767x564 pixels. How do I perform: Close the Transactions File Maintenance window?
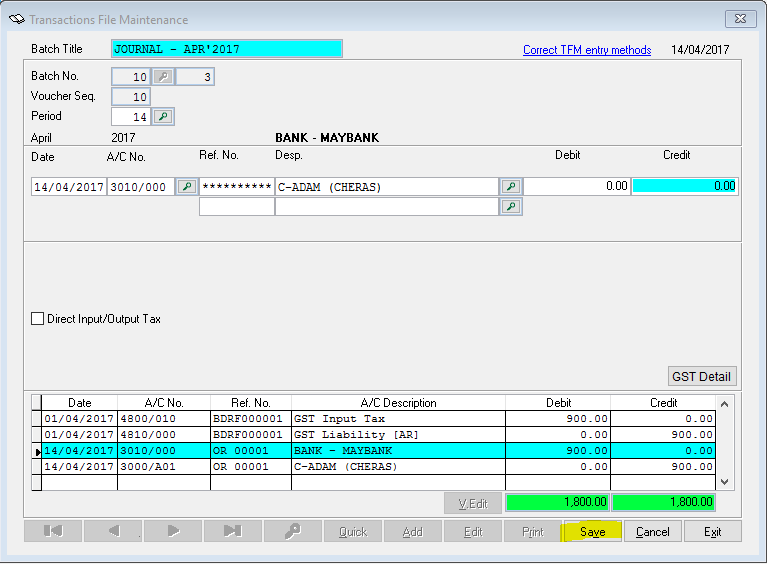click(x=740, y=19)
